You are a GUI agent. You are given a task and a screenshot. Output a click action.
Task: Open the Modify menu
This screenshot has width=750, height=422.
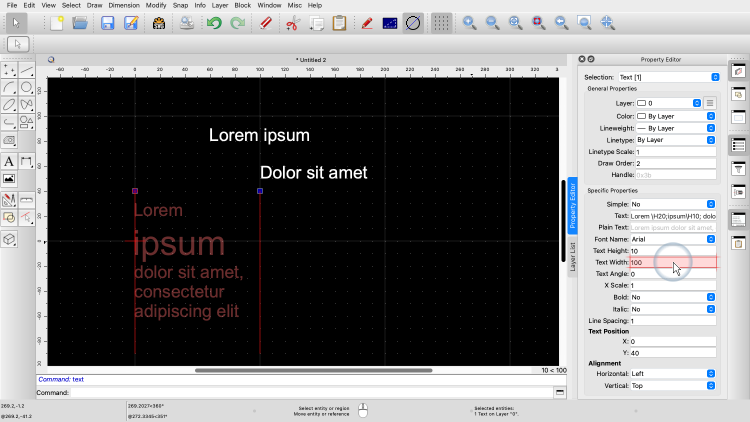tap(156, 5)
